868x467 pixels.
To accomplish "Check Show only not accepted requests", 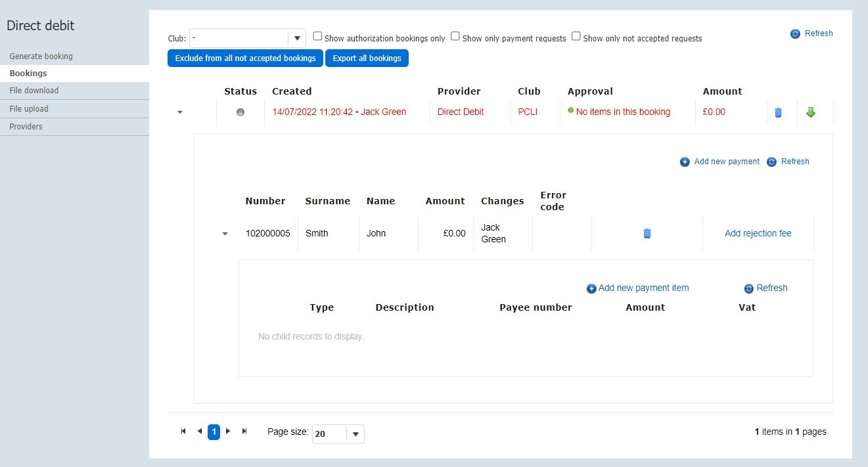I will point(576,37).
